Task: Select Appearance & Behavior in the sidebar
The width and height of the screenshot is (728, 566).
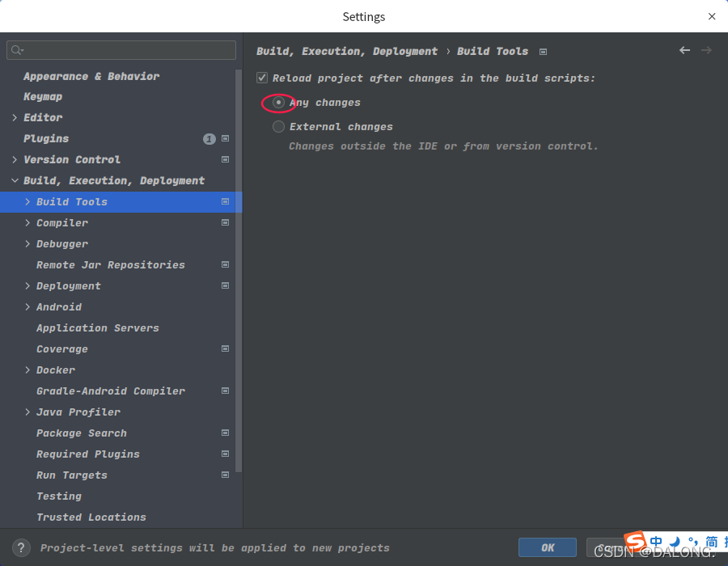Action: (x=91, y=76)
